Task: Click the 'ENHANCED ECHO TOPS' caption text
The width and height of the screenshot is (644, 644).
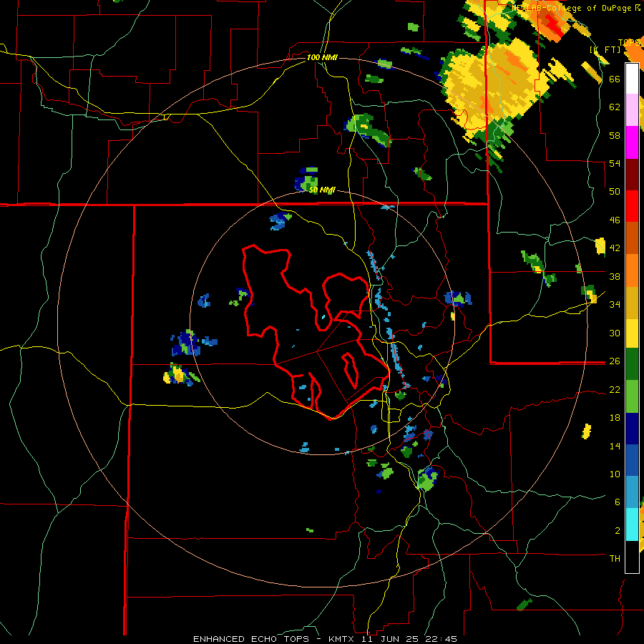Action: tap(251, 639)
